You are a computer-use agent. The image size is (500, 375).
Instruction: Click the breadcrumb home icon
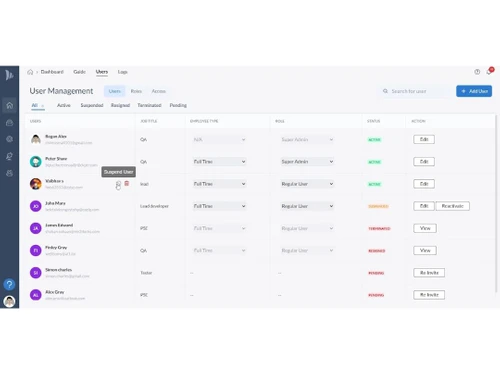click(x=30, y=72)
